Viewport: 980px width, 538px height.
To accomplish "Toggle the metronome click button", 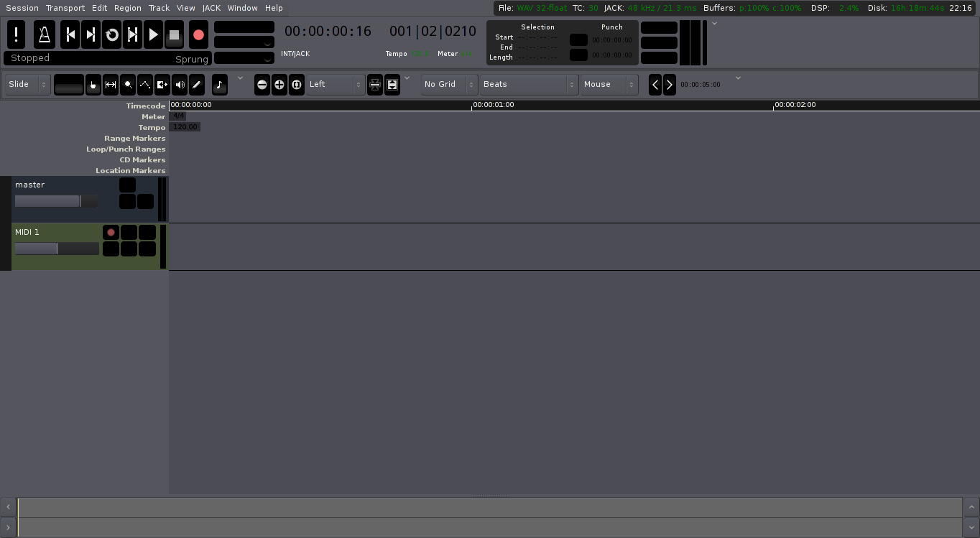I will pyautogui.click(x=45, y=34).
